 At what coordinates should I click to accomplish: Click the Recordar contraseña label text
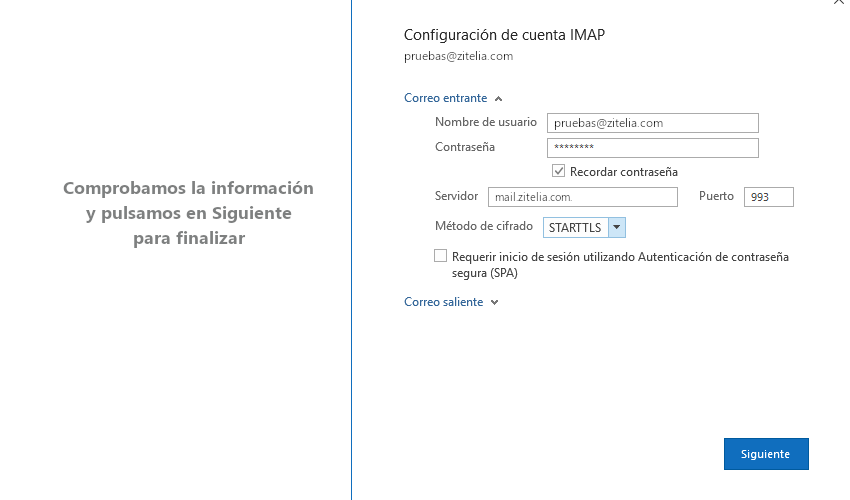click(623, 172)
